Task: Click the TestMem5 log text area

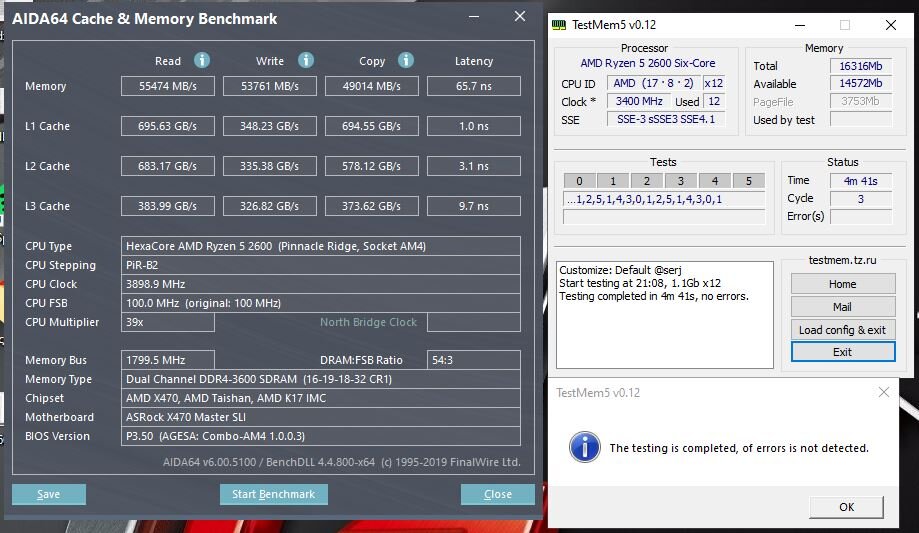Action: tap(665, 315)
